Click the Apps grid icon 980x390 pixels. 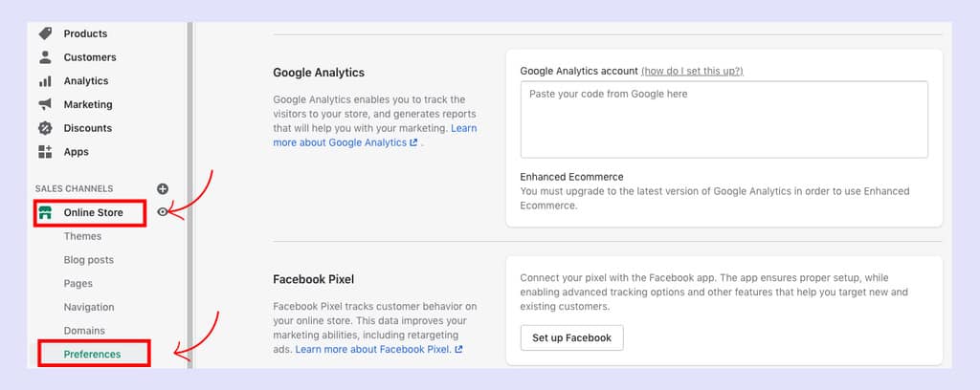point(45,152)
